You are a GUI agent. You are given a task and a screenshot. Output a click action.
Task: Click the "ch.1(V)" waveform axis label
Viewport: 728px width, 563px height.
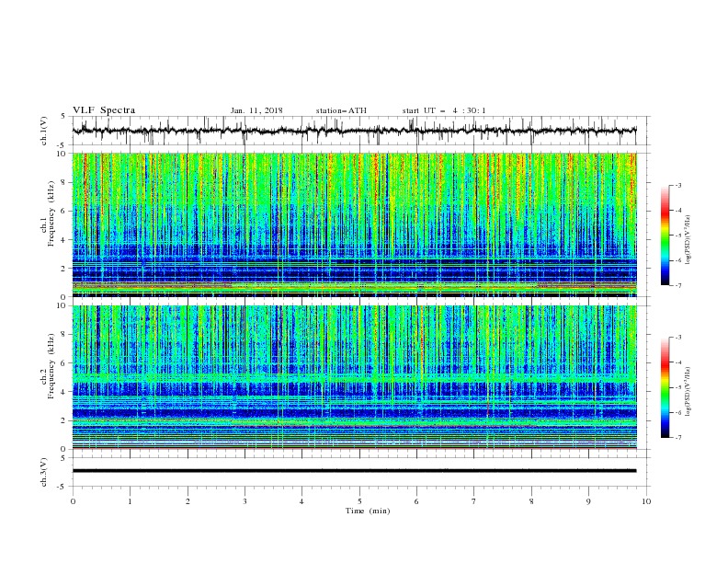coord(44,130)
